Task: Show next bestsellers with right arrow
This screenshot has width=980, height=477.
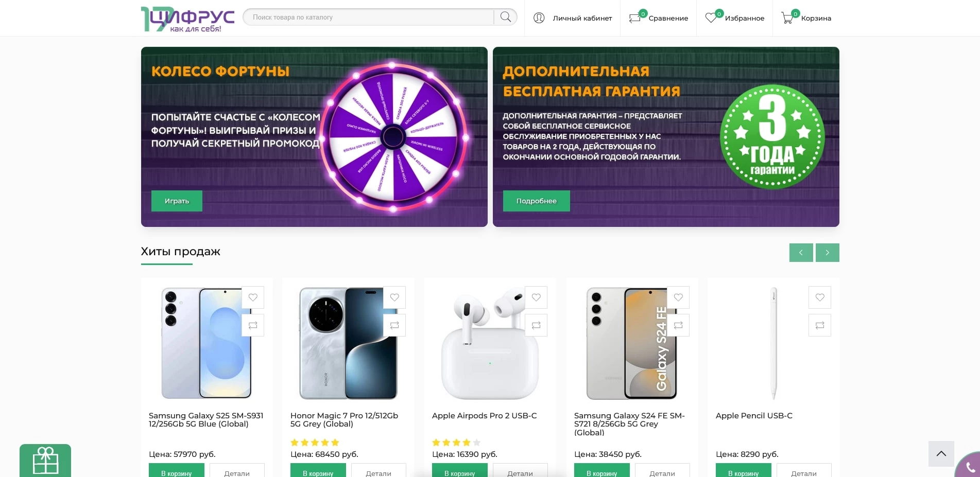Action: pos(827,253)
